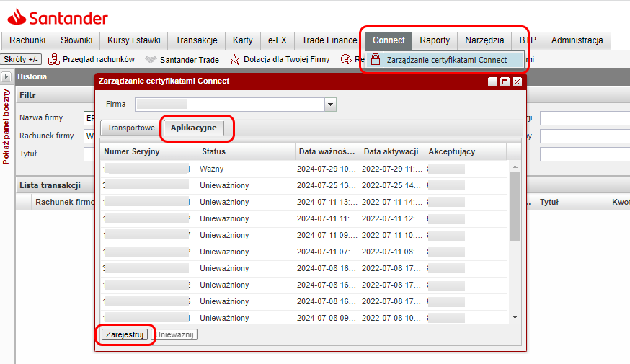Open the Rachunki menu
Screen dimensions: 630x364
tap(27, 40)
